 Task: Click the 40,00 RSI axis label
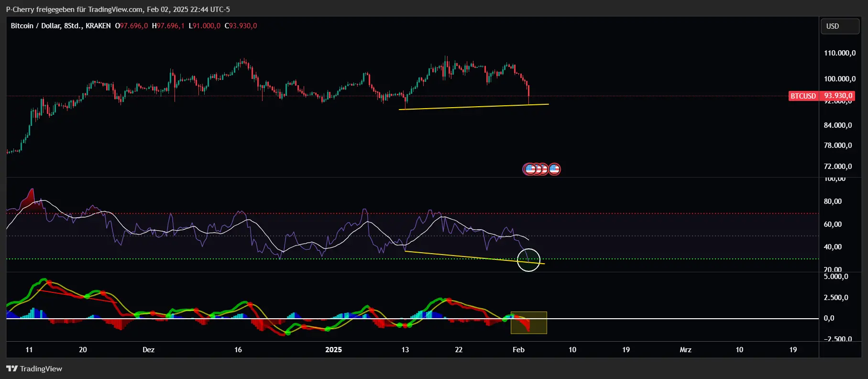point(833,247)
